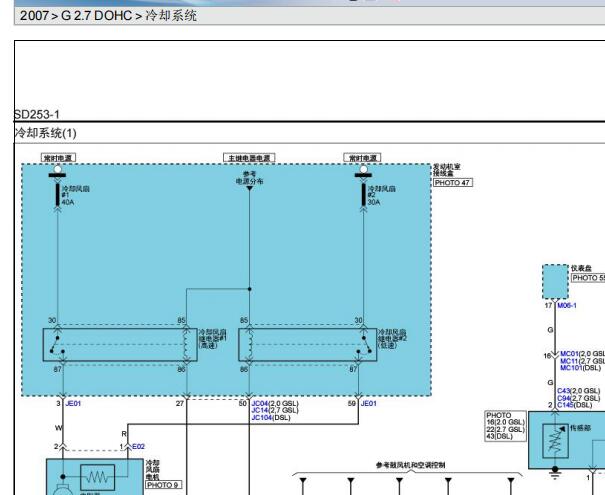Open the C145 connector link
605x495 pixels.
565,405
